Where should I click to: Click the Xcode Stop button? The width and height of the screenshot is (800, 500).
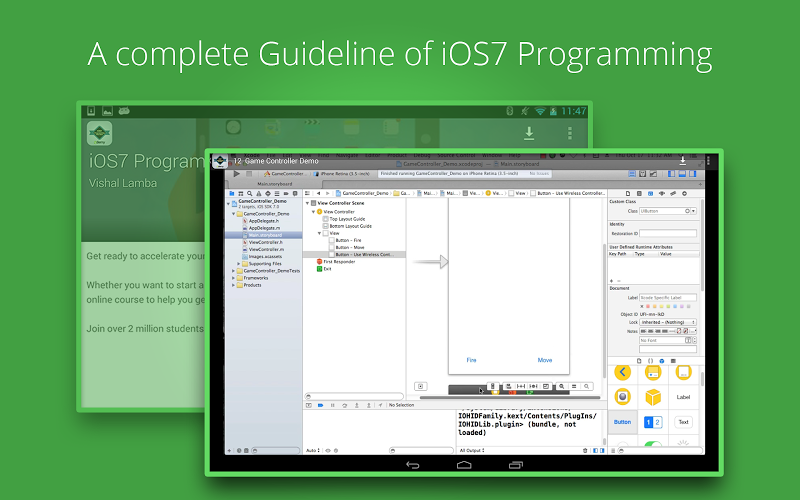click(249, 174)
